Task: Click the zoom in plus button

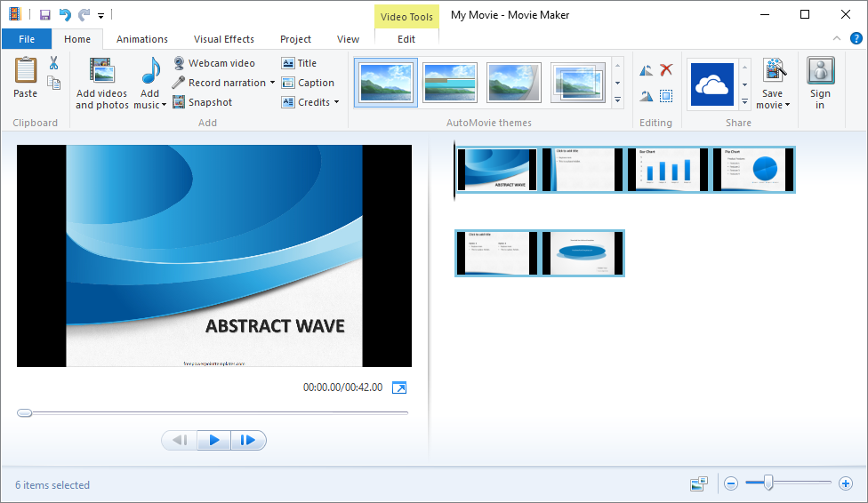Action: 845,483
